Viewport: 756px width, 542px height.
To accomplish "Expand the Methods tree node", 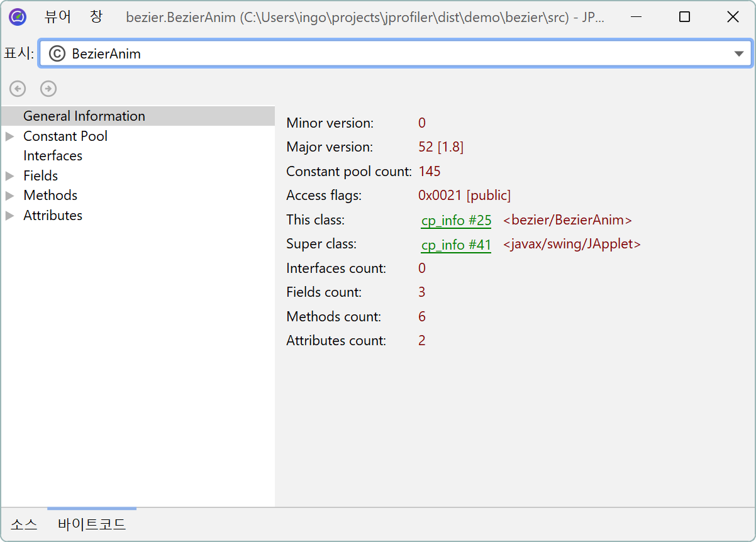I will click(10, 196).
